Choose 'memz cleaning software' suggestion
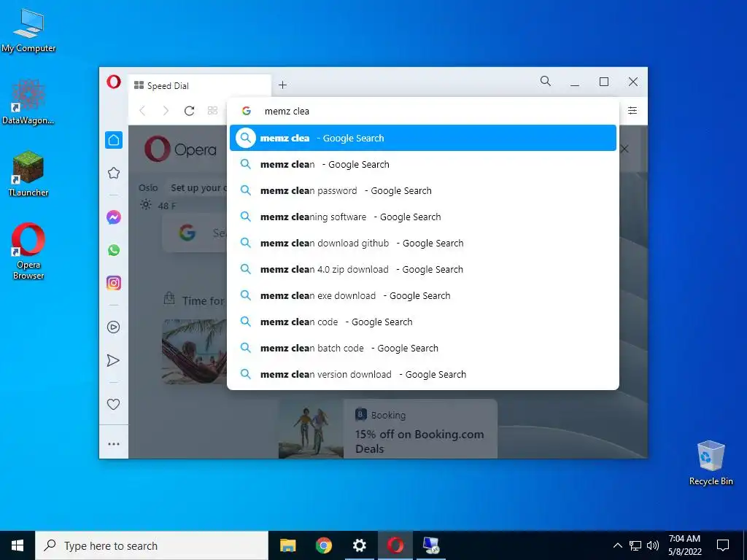 (423, 217)
